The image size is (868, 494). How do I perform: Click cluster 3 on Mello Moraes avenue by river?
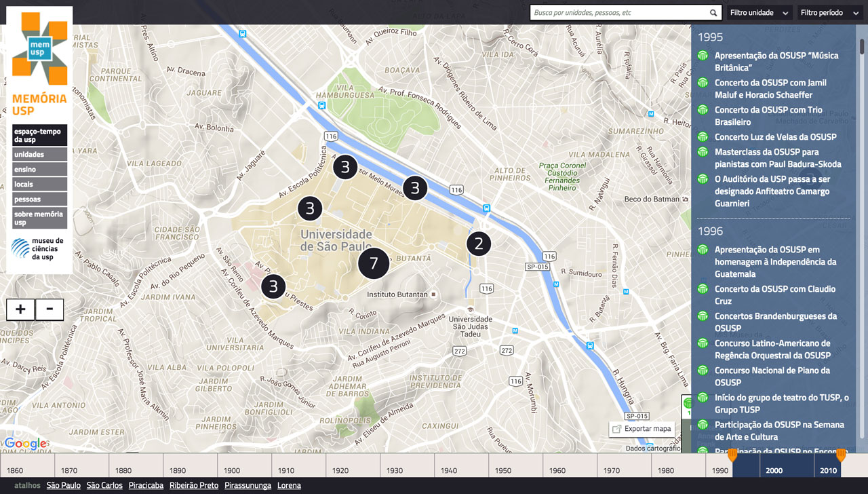pos(415,188)
